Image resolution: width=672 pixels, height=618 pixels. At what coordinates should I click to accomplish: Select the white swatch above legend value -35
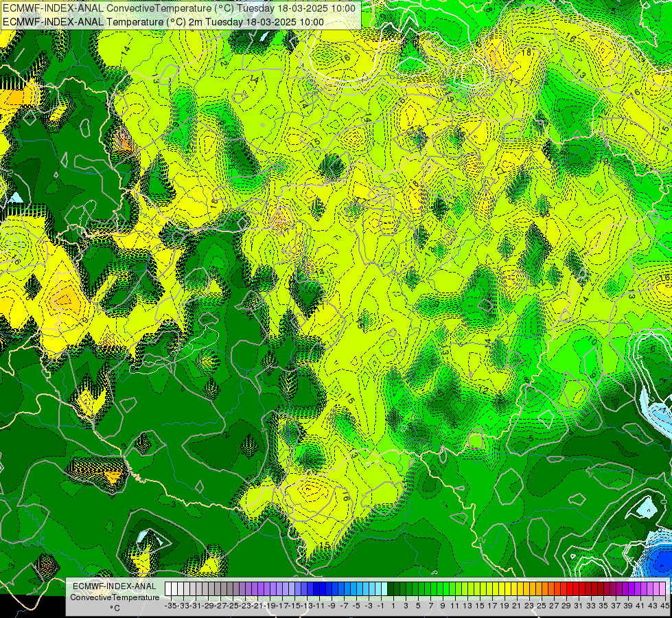pos(168,589)
